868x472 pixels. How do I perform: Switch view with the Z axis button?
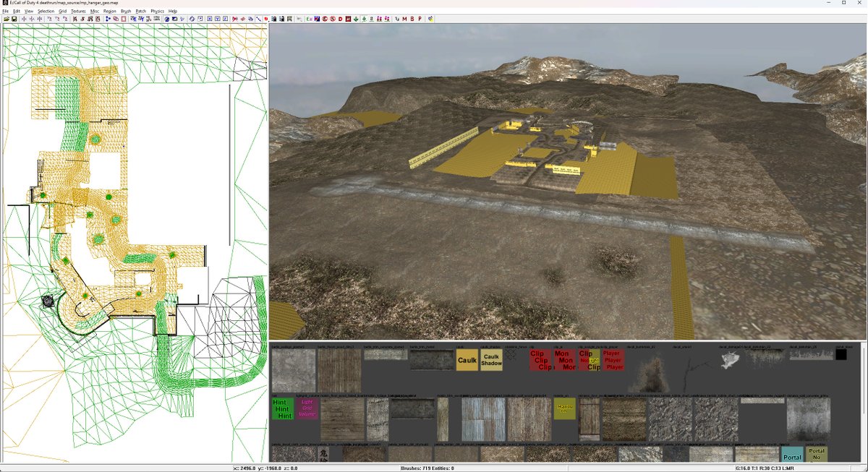226,19
